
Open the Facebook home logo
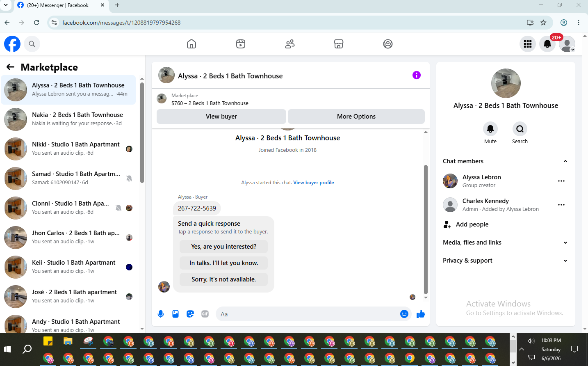tap(12, 44)
